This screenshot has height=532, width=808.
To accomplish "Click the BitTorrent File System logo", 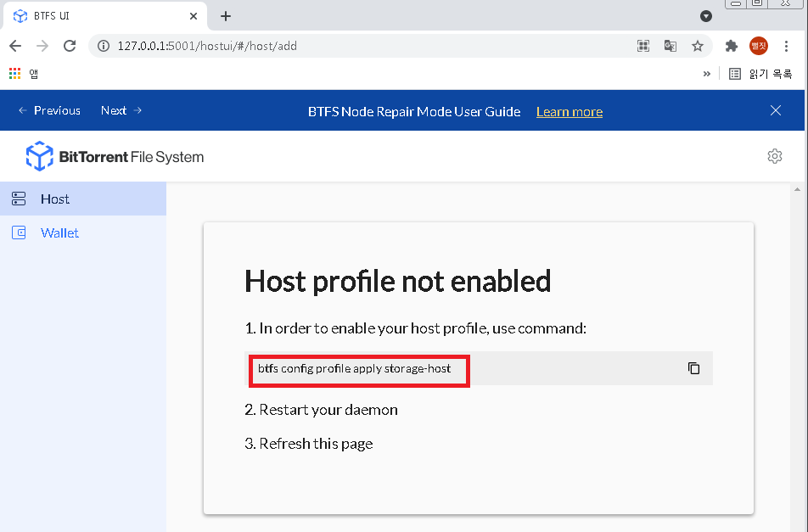I will coord(115,156).
